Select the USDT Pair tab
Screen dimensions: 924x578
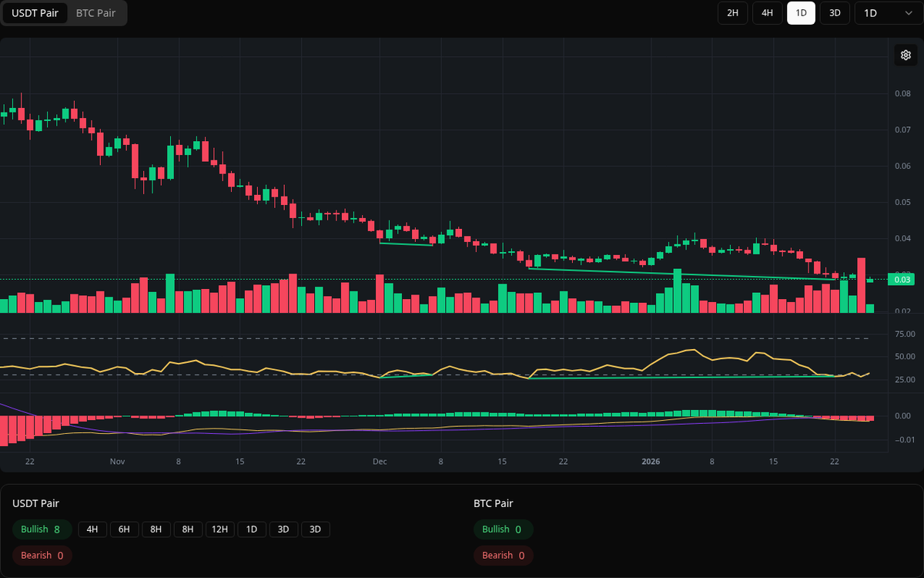point(35,13)
